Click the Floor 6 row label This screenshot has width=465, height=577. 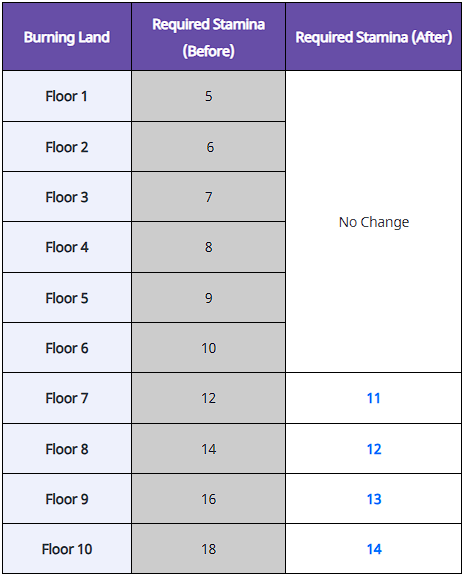click(x=67, y=348)
